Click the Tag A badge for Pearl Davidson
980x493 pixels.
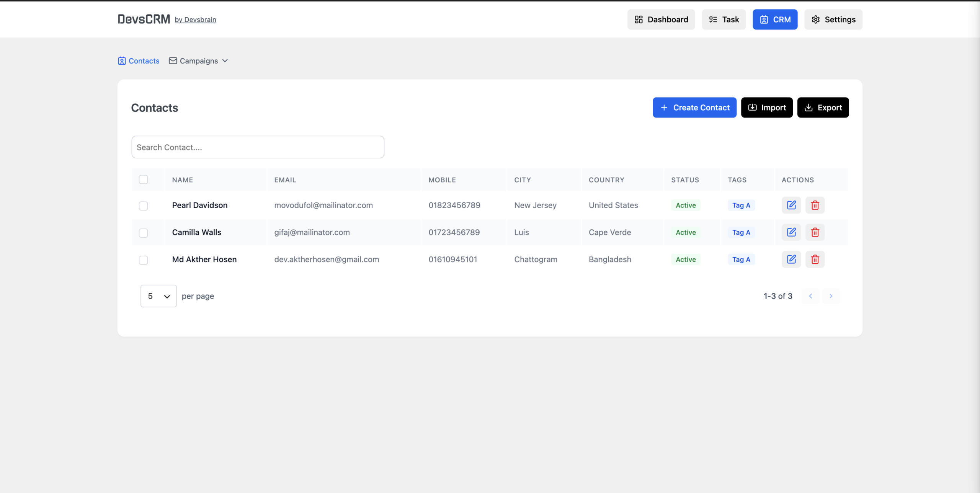point(741,205)
